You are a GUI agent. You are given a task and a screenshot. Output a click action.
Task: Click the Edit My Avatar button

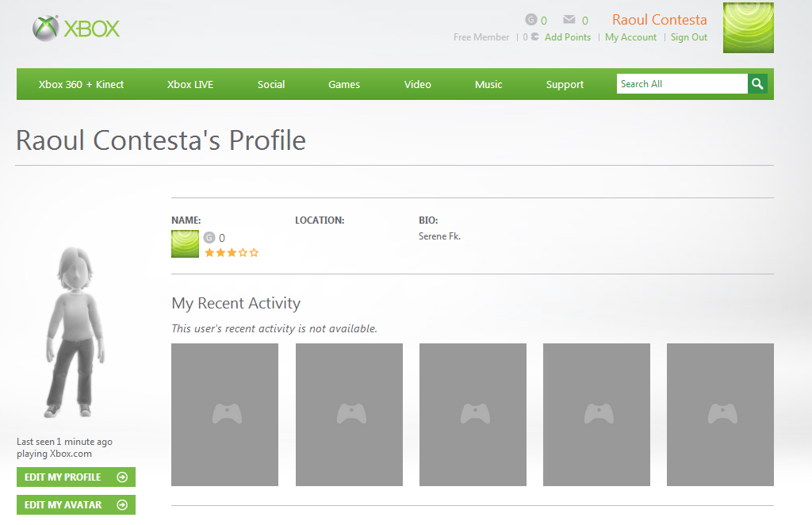76,505
